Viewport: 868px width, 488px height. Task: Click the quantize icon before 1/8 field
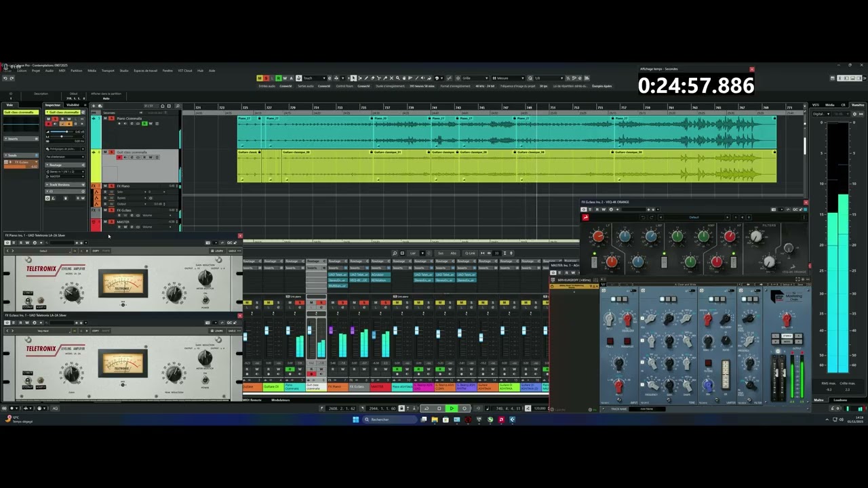530,78
